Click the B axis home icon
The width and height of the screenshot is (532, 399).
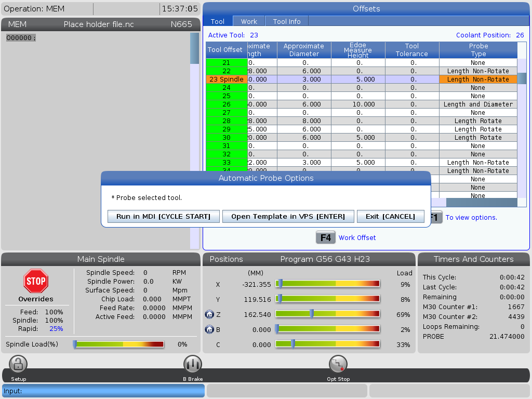pyautogui.click(x=209, y=329)
